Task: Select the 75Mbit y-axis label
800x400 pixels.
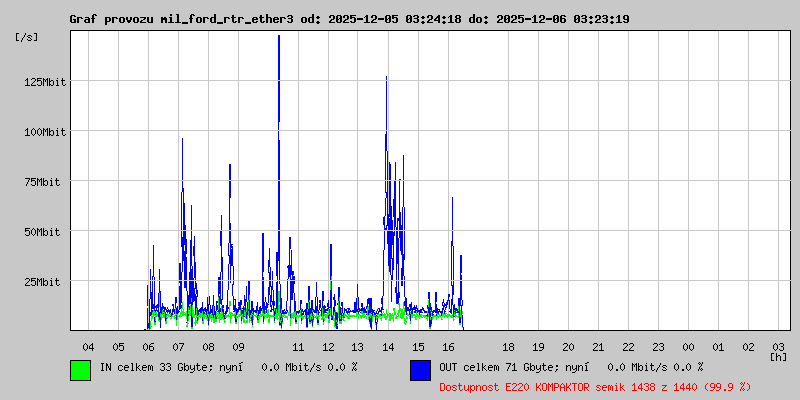Action: [x=47, y=182]
